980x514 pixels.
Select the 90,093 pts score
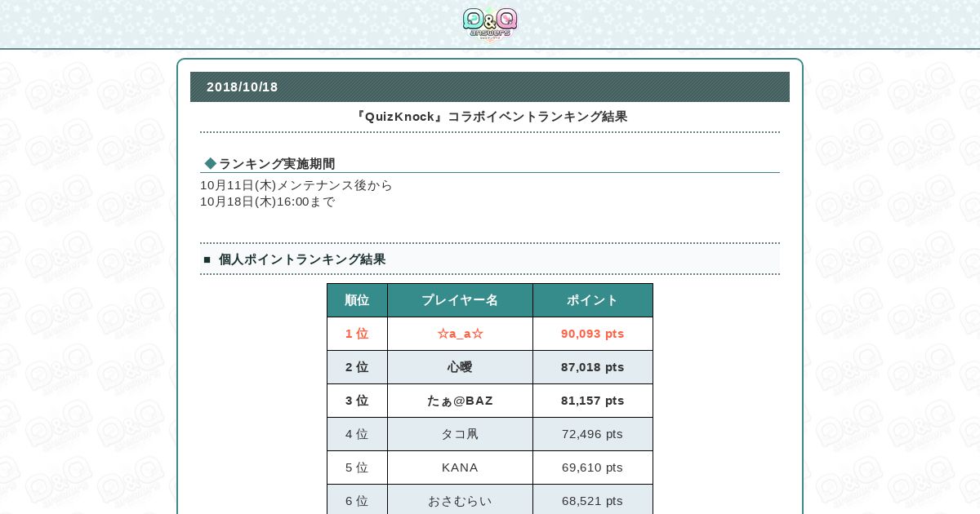pyautogui.click(x=593, y=334)
